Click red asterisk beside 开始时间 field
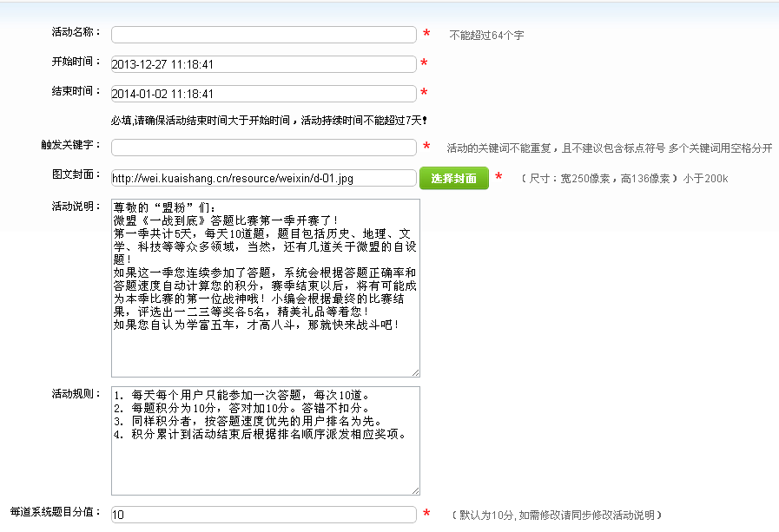The image size is (779, 532). coord(424,64)
